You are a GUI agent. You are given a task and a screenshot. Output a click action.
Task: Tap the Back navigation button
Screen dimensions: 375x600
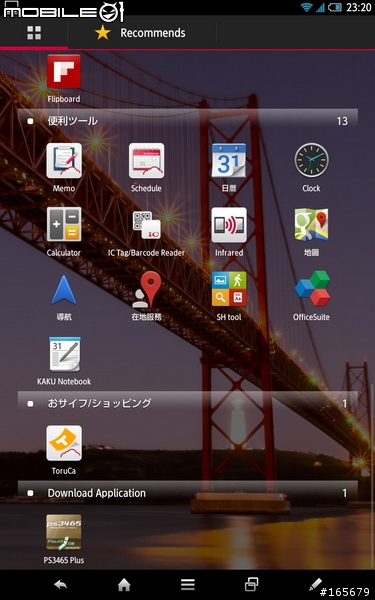click(x=60, y=584)
